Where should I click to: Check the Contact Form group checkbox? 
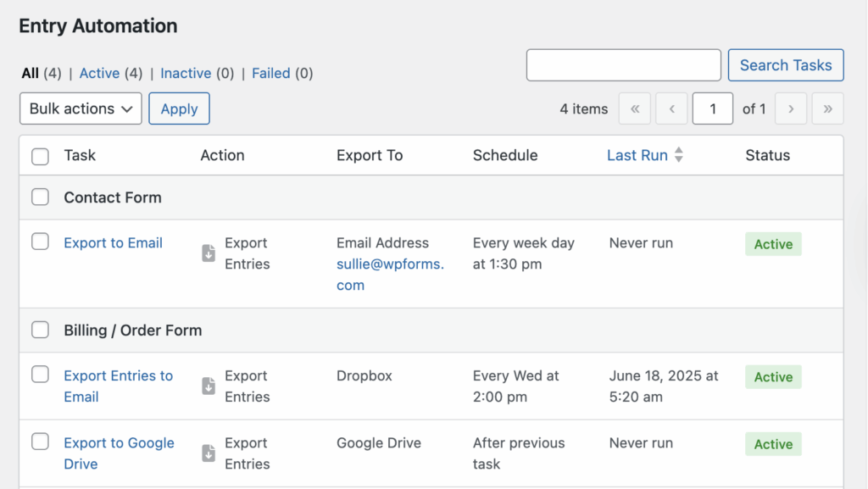click(x=40, y=197)
